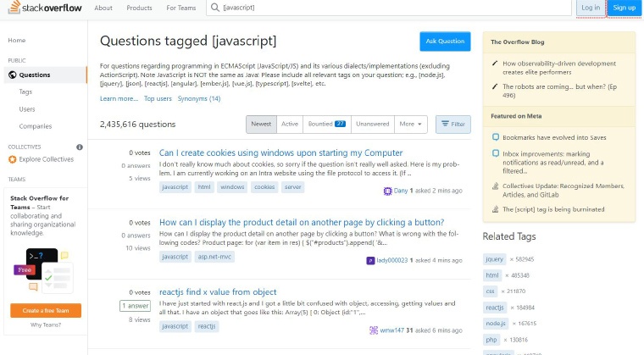Click the Stack Overflow logo
The width and height of the screenshot is (644, 355).
45,8
